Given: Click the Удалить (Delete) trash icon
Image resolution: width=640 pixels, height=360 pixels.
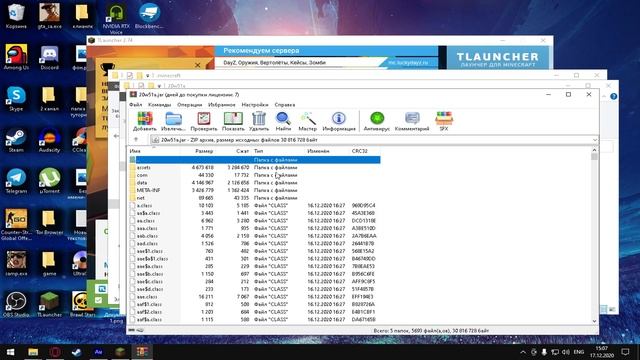Looking at the screenshot, I should point(259,121).
